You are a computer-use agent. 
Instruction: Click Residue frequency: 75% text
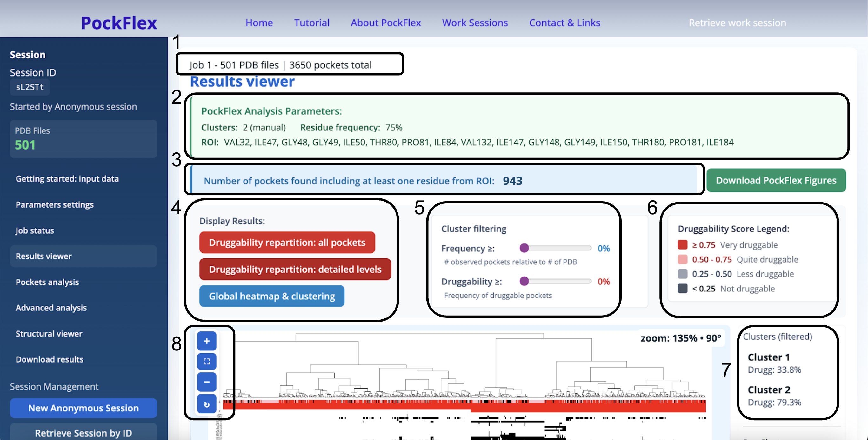click(x=351, y=127)
